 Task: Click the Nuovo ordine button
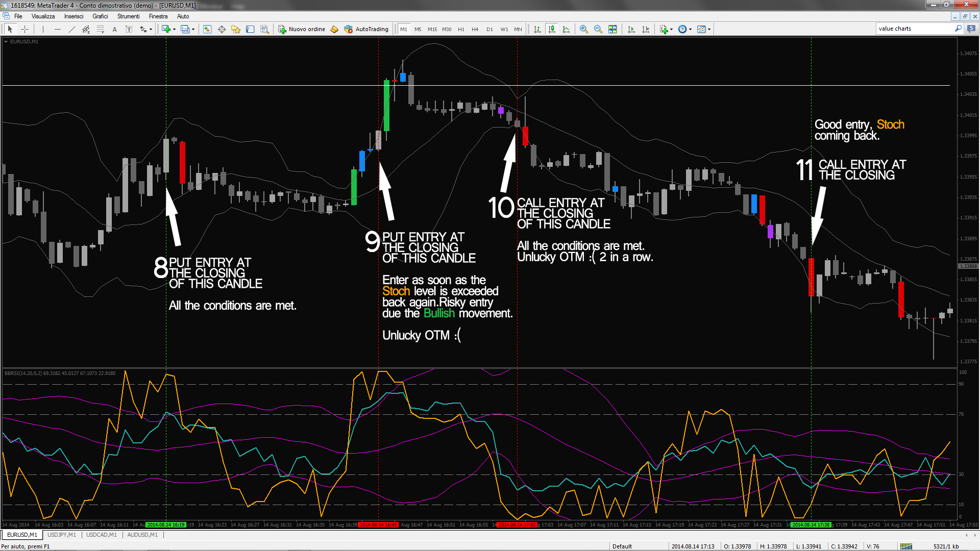[x=302, y=29]
